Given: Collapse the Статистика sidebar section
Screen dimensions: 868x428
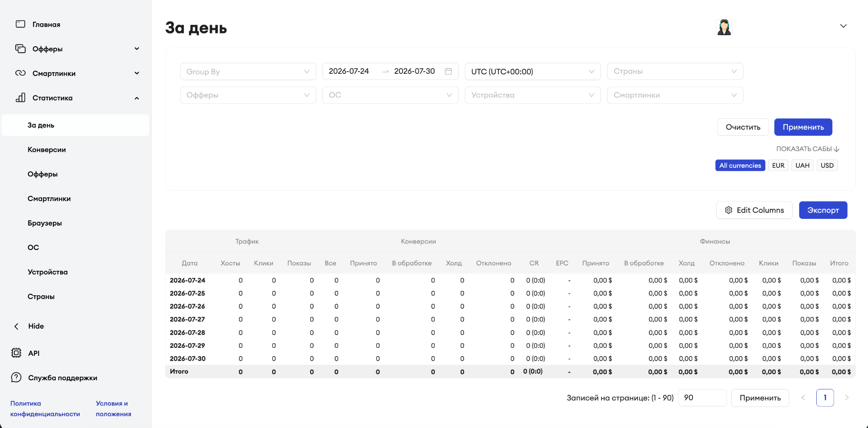Looking at the screenshot, I should [x=137, y=98].
